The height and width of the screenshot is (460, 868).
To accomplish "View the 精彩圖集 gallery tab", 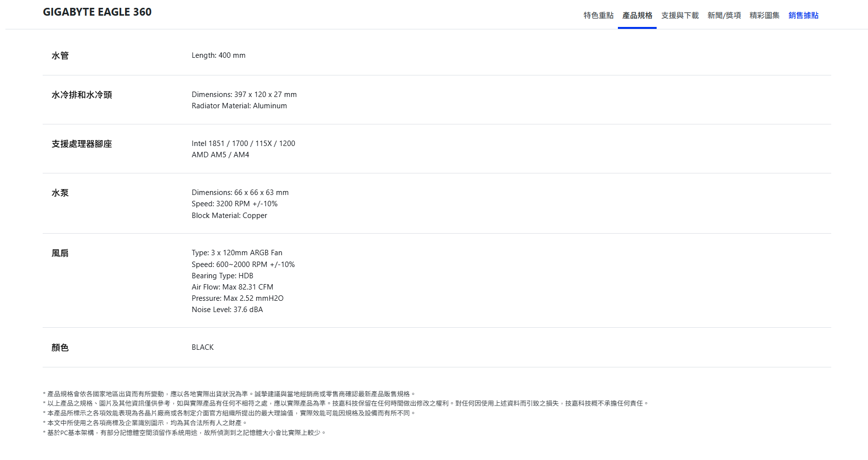I will point(764,16).
